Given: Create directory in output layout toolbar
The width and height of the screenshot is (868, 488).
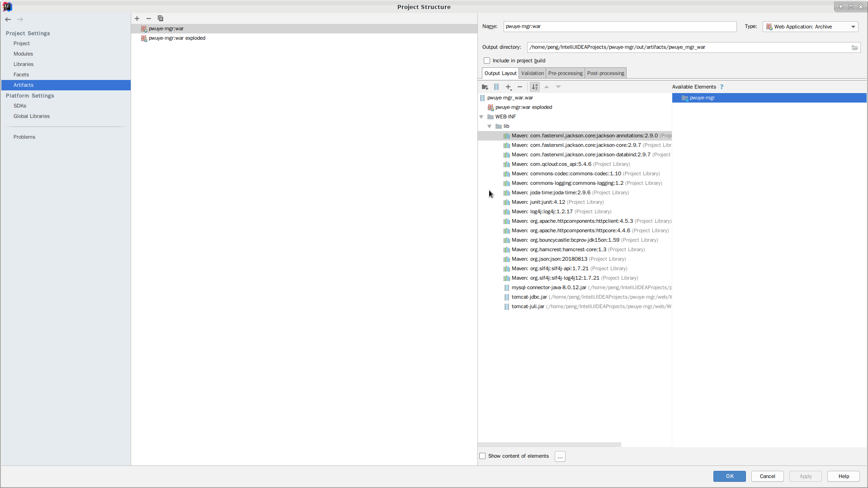Looking at the screenshot, I should (485, 87).
